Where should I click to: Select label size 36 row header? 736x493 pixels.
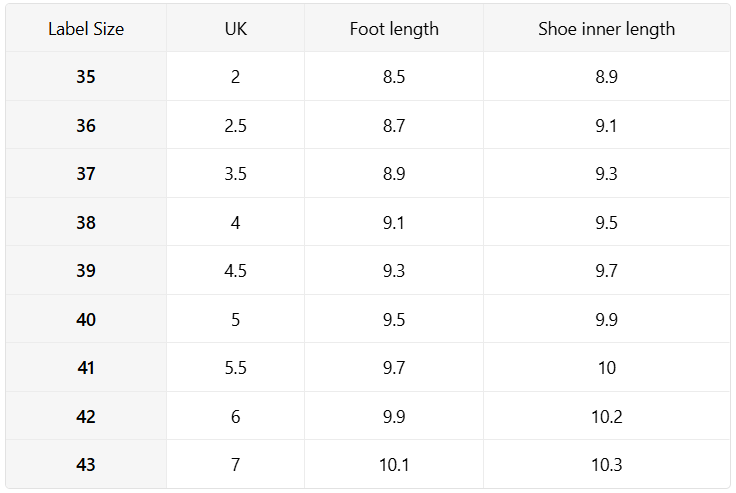click(86, 125)
